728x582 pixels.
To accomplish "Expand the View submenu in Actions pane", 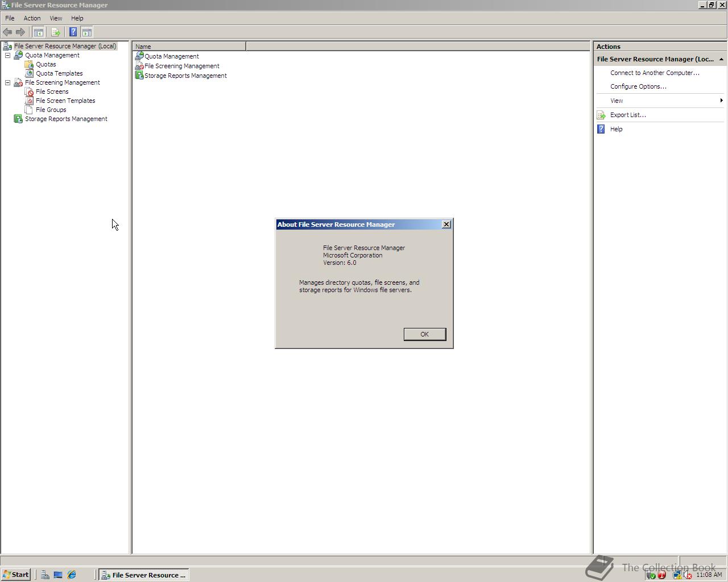I will (721, 101).
